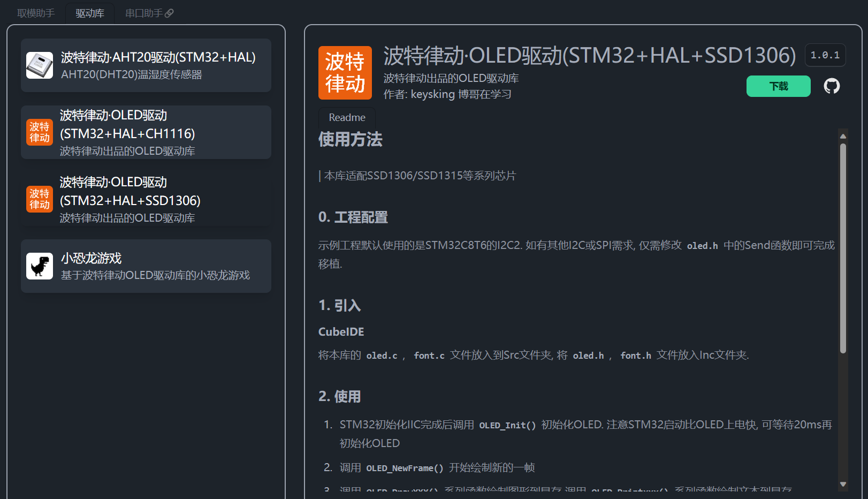
Task: Select the 驱动库 tab
Action: click(x=90, y=13)
